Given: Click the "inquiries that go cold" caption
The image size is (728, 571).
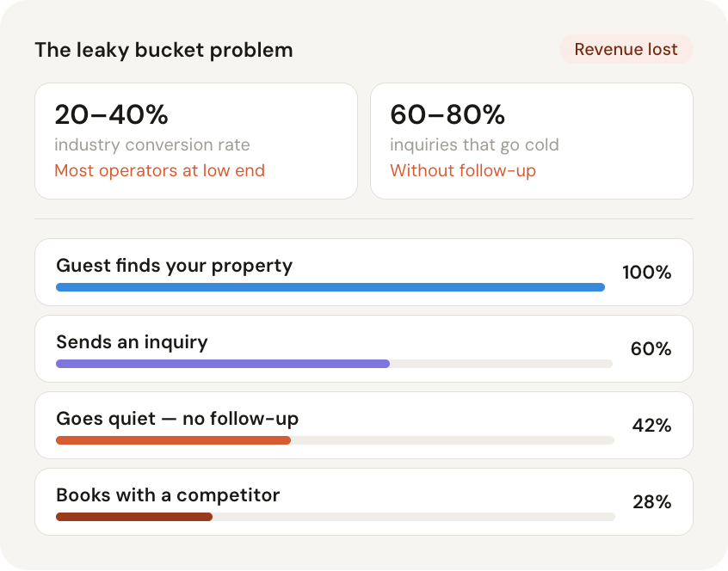Looking at the screenshot, I should [474, 144].
